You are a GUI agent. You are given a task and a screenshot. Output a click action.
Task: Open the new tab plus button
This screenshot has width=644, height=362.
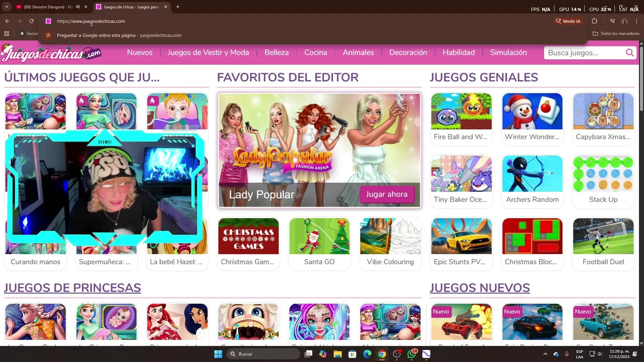tap(178, 7)
